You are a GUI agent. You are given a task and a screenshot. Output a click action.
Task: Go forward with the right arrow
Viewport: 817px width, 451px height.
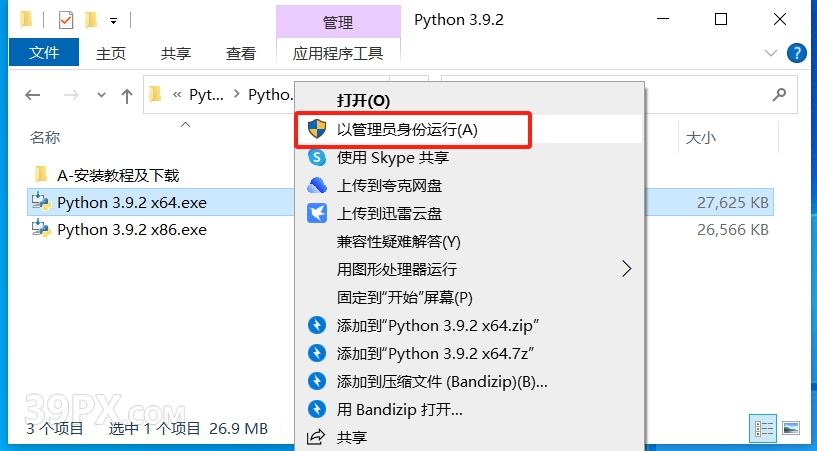point(71,95)
